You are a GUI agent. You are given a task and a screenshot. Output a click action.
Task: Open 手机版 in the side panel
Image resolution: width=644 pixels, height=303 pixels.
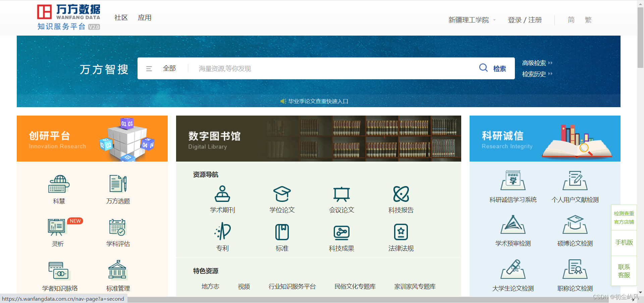point(624,243)
